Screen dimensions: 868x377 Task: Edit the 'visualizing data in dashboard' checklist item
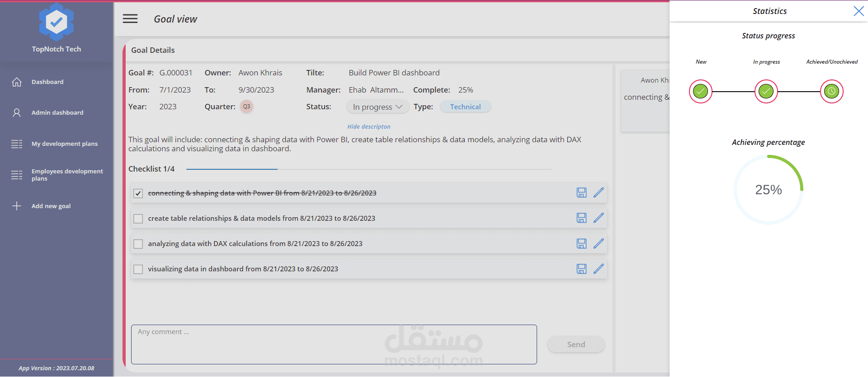pyautogui.click(x=599, y=269)
